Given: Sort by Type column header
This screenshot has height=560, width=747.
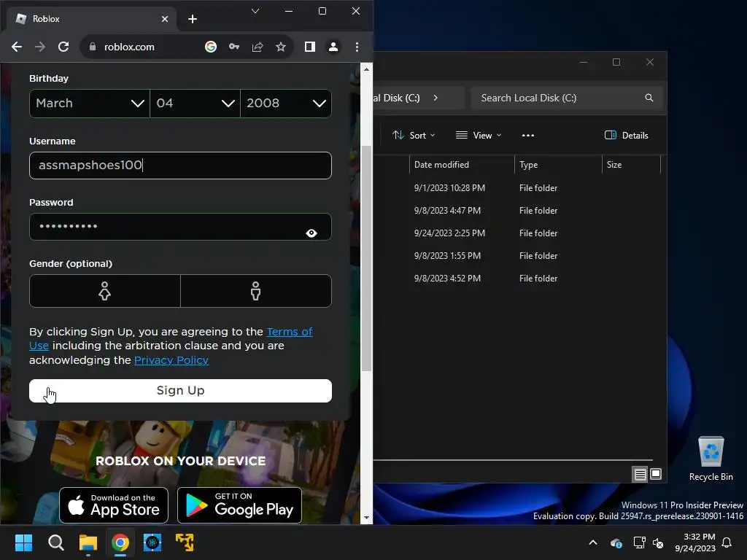Looking at the screenshot, I should 558,165.
